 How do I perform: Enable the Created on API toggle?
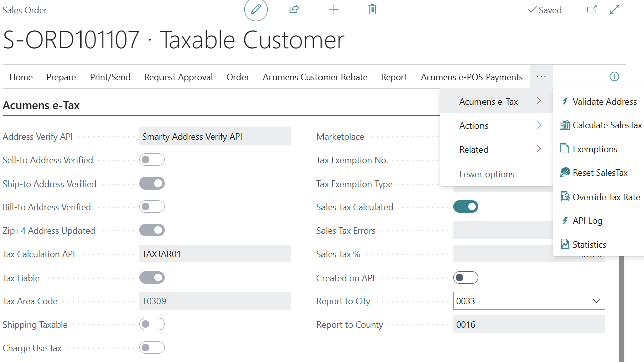pyautogui.click(x=466, y=278)
